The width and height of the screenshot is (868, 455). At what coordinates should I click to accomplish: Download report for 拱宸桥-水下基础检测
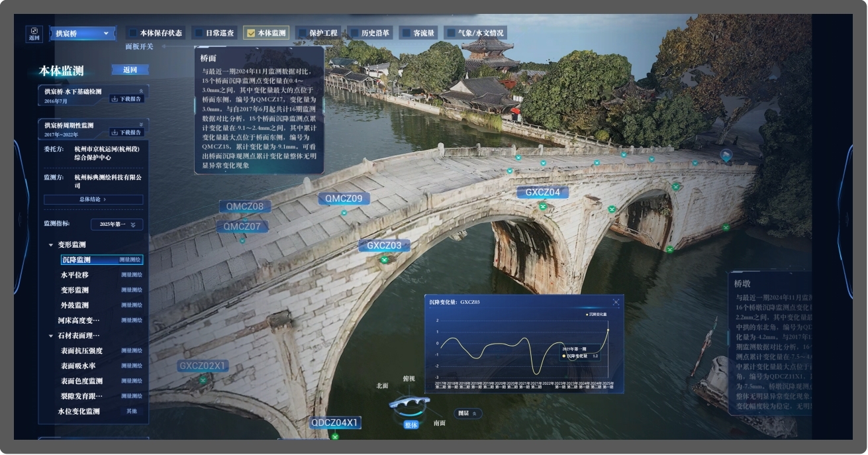point(126,99)
